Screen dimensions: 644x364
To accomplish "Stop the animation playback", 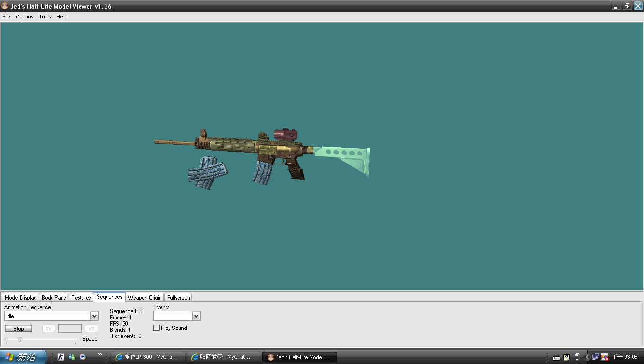I will [18, 328].
